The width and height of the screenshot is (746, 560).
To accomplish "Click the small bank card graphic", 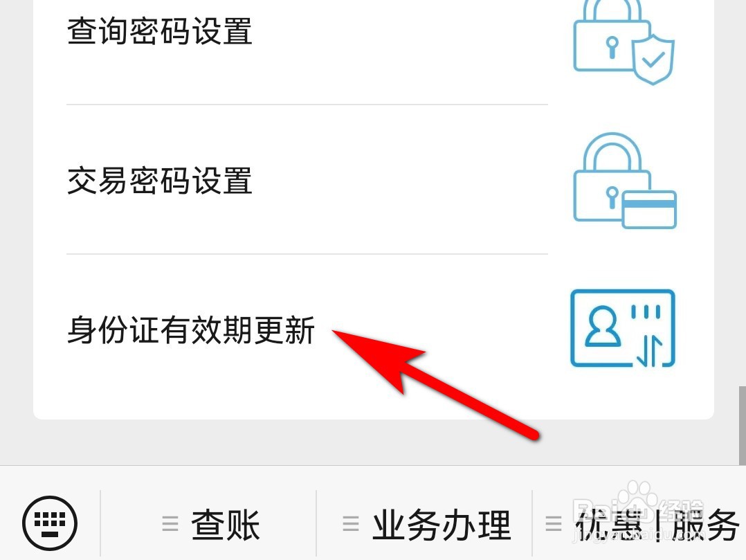I will click(649, 209).
